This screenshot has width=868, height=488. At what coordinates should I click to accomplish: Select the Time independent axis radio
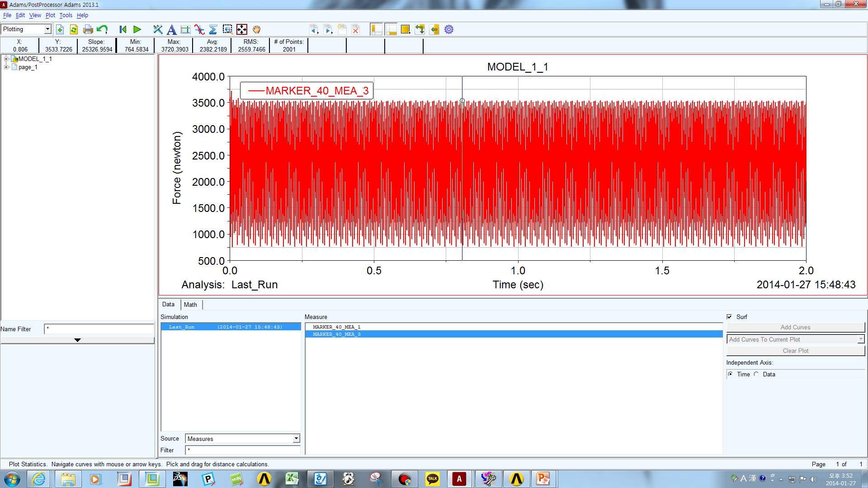coord(731,374)
